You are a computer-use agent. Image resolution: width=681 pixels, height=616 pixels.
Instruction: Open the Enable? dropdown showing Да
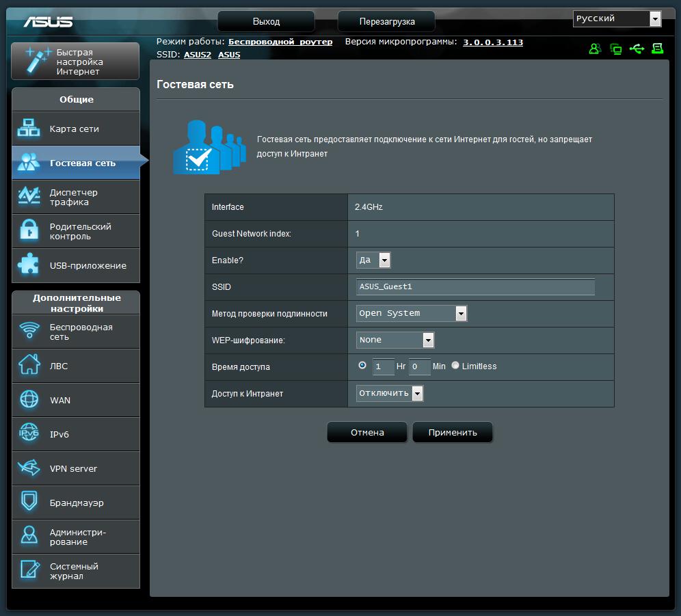[373, 260]
